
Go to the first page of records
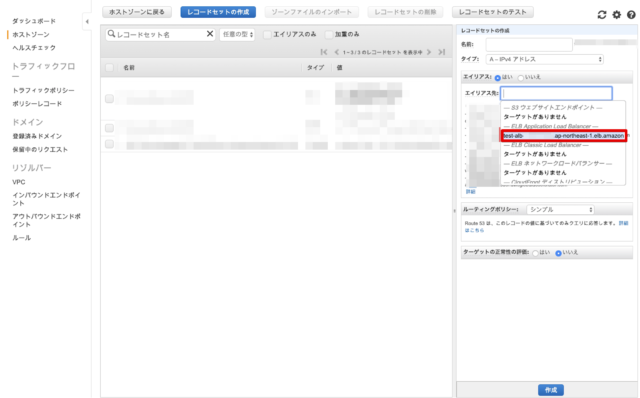coord(324,52)
